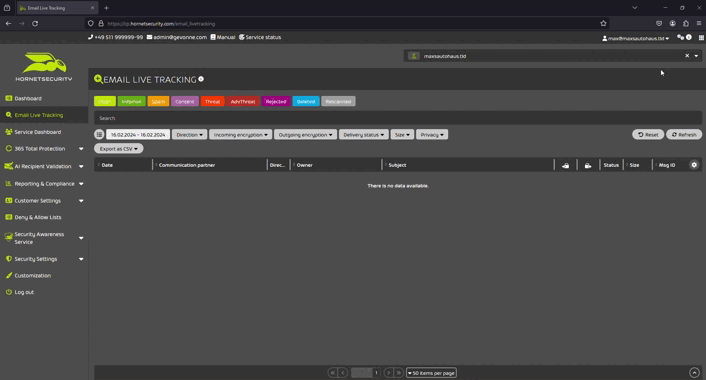
Task: Click into the Search field
Action: (x=398, y=118)
